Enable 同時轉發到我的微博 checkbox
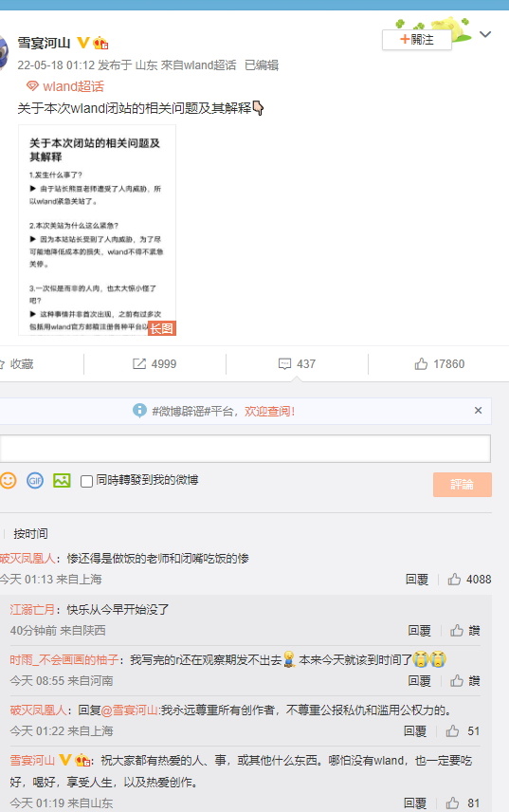Image resolution: width=509 pixels, height=812 pixels. pos(87,481)
